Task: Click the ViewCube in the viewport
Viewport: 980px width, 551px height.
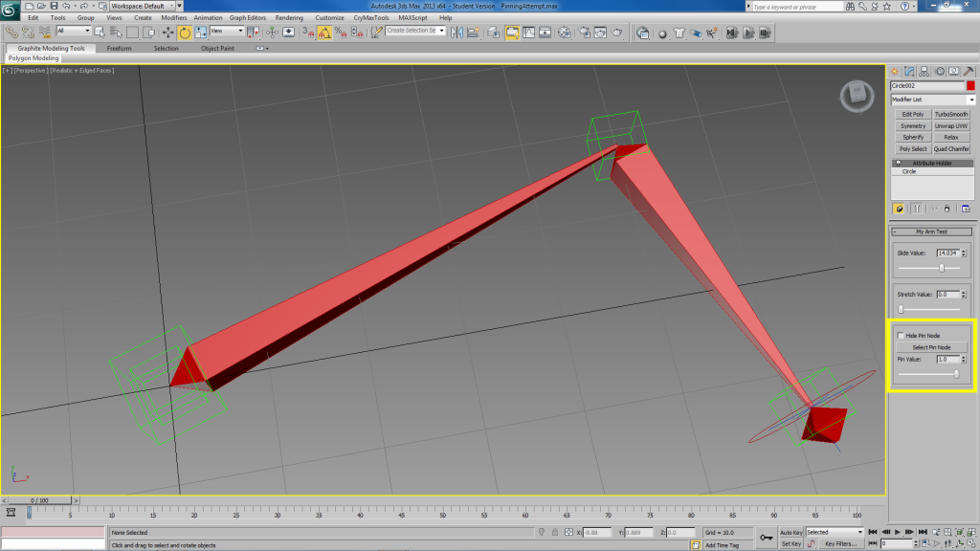Action: pos(856,96)
